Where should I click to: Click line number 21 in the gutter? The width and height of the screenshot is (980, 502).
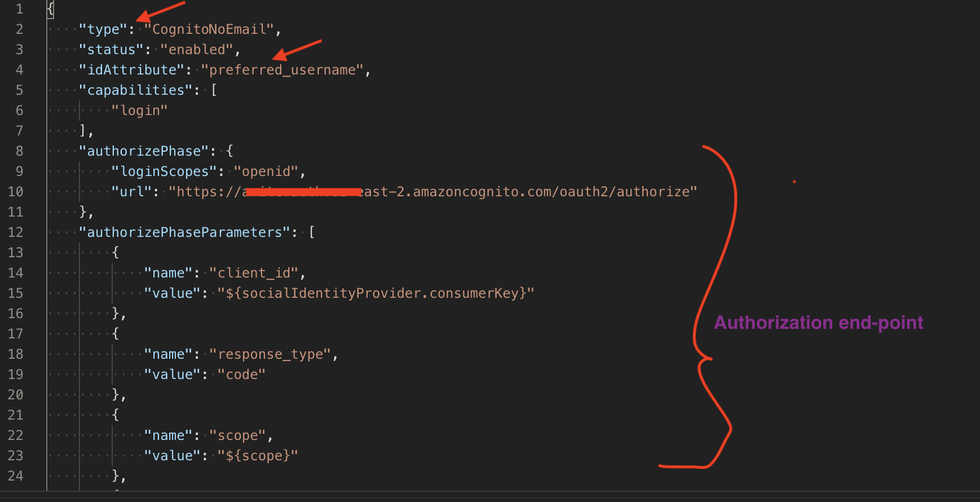16,415
